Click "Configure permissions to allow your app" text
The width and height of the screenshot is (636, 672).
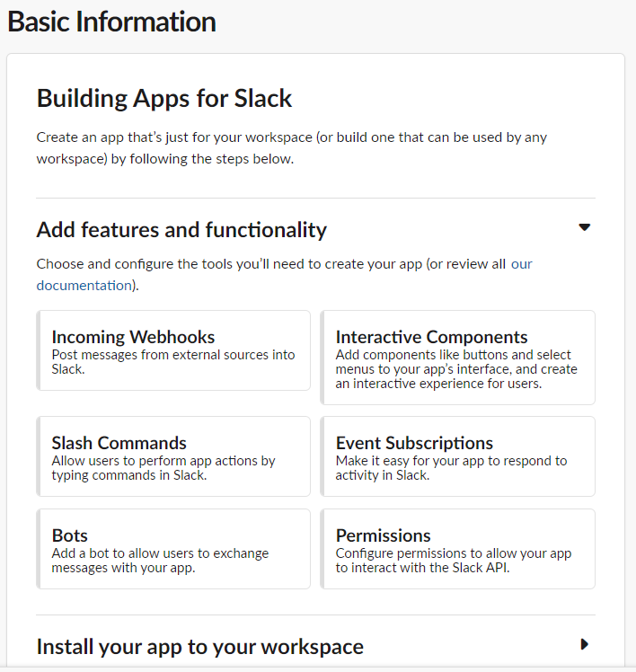454,560
